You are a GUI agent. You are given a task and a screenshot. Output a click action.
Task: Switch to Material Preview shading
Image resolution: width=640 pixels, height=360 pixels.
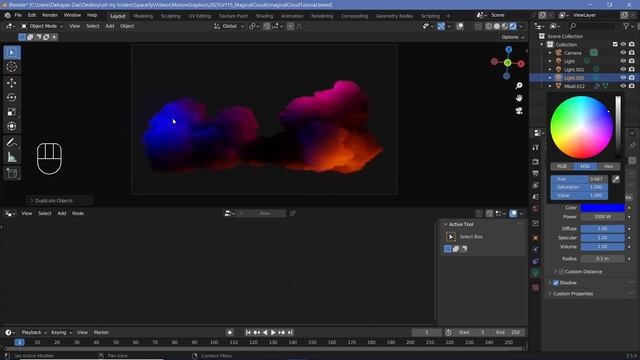(505, 26)
